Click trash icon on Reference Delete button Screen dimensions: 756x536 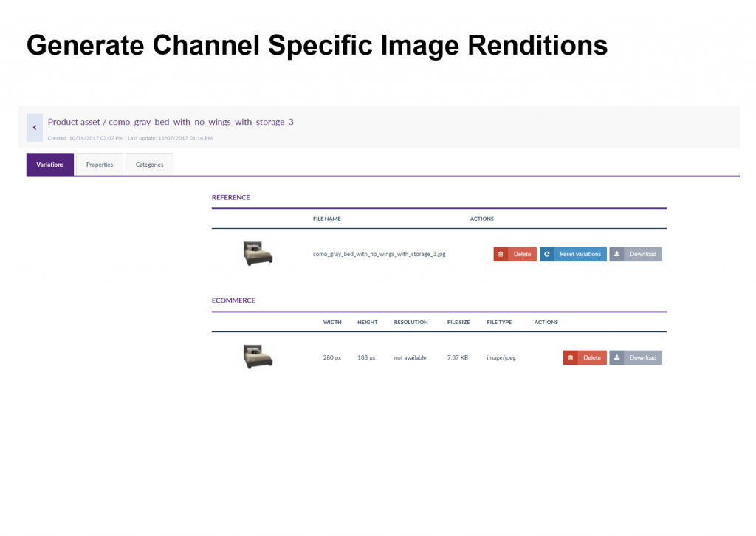pyautogui.click(x=501, y=254)
